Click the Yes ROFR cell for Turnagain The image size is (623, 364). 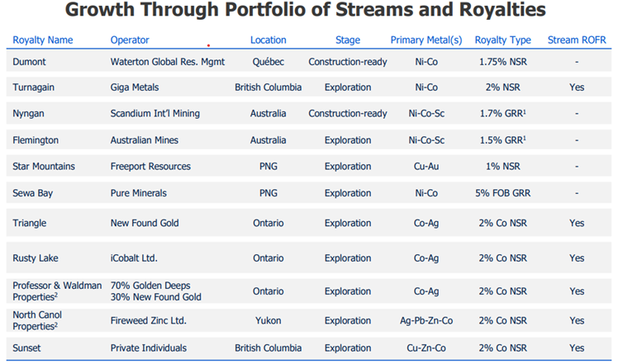(x=577, y=87)
